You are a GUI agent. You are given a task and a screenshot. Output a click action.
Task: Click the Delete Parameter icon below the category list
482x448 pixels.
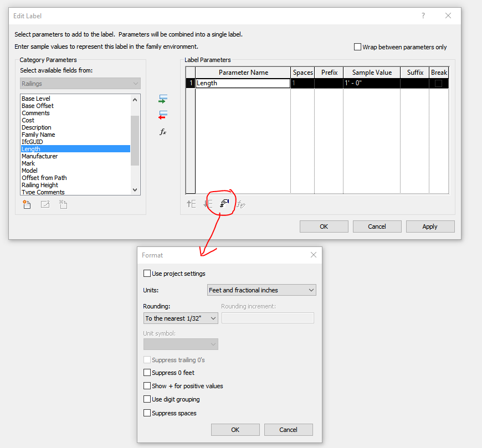tap(63, 204)
